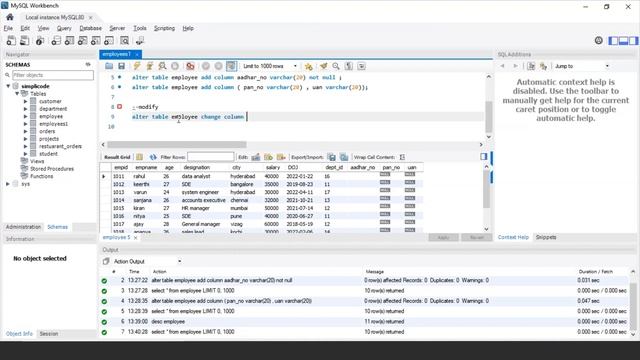Click the insert new row icon
This screenshot has height=360, width=640.
coord(268,157)
